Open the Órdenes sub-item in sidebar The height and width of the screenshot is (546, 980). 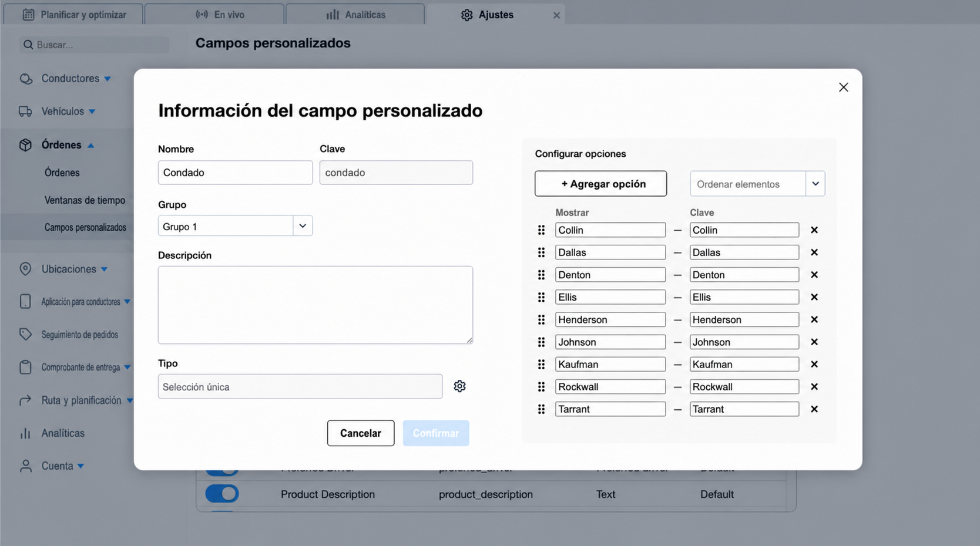click(x=62, y=173)
